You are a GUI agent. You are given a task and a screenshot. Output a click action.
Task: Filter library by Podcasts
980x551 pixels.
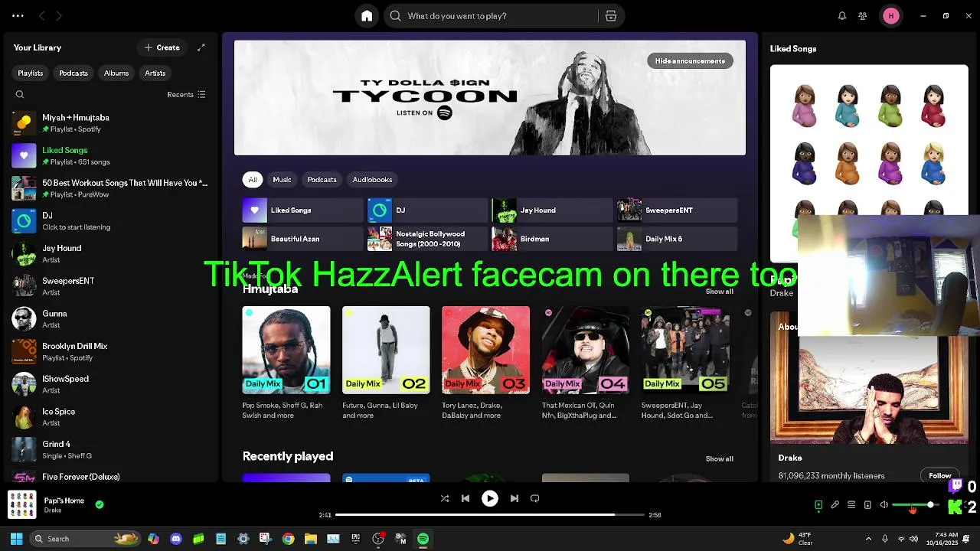click(73, 73)
